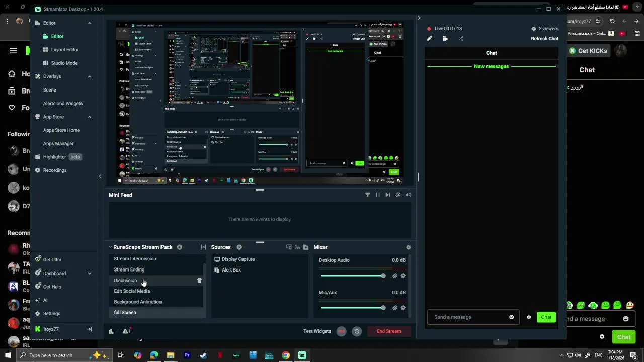This screenshot has width=644, height=362.
Task: Share stream with share icon
Action: click(x=461, y=39)
